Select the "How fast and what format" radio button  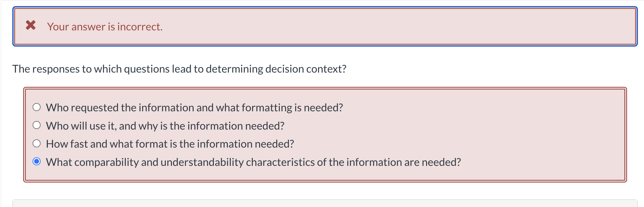point(37,144)
